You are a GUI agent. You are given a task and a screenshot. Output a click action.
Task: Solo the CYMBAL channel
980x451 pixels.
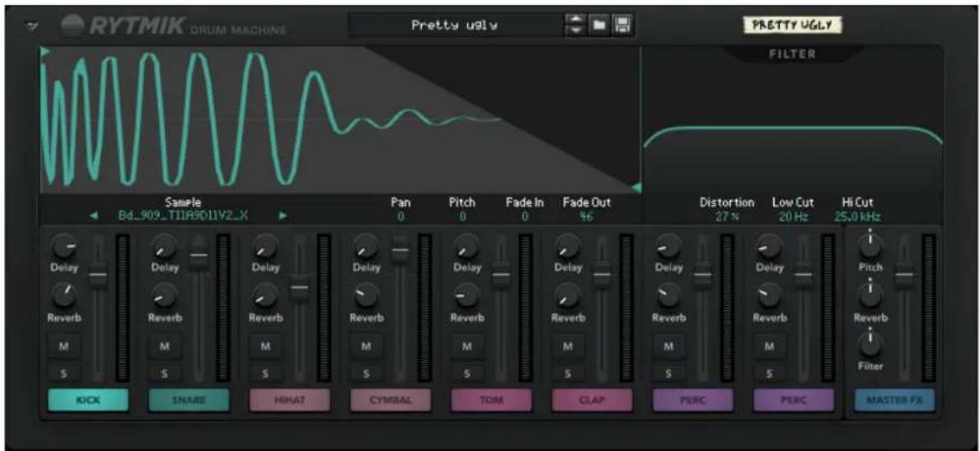[x=366, y=374]
